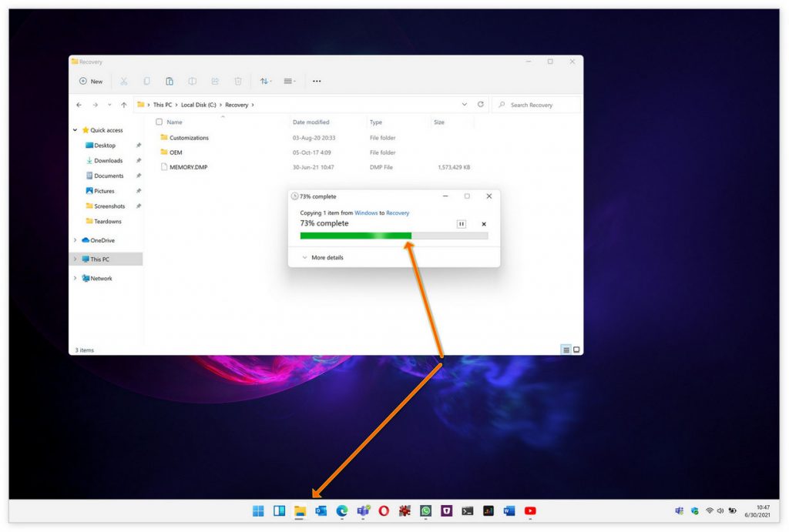This screenshot has width=789, height=532.
Task: Click the Paste clipboard icon
Action: pos(170,81)
